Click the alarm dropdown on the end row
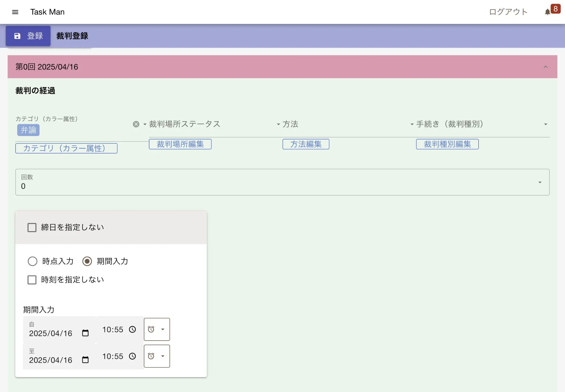Screen dimensions: 565x392 tap(157, 356)
